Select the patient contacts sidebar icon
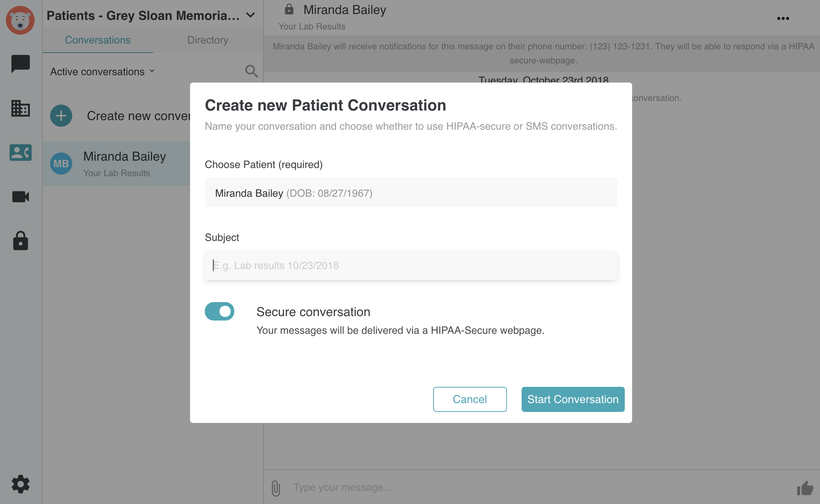The width and height of the screenshot is (820, 504). [21, 152]
